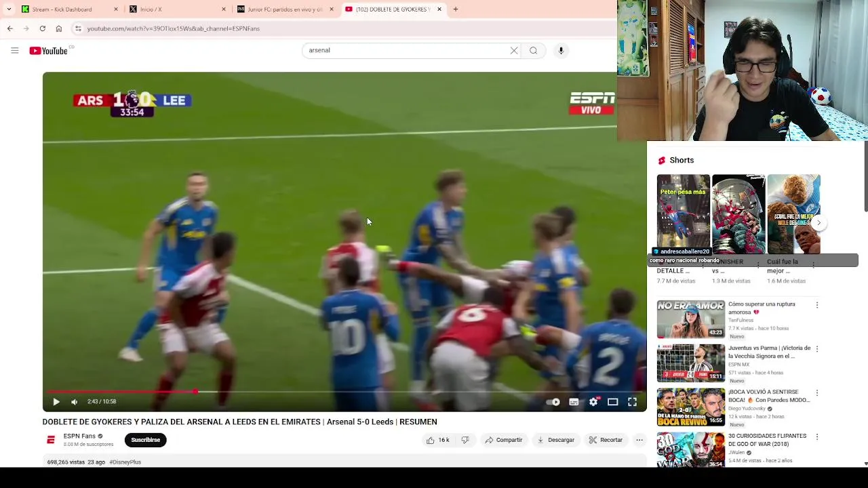This screenshot has width=868, height=488.
Task: Open the Diego Yudcovsky channel name
Action: (x=747, y=409)
